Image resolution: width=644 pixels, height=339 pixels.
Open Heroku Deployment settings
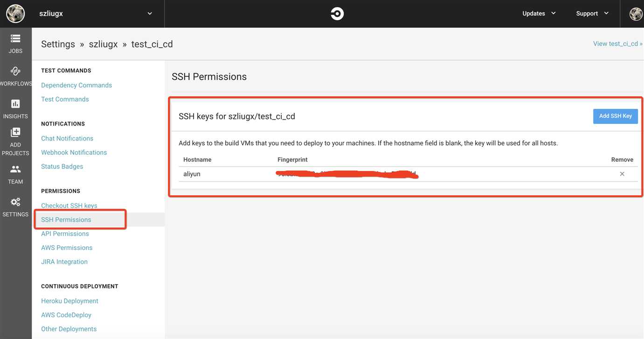coord(69,301)
